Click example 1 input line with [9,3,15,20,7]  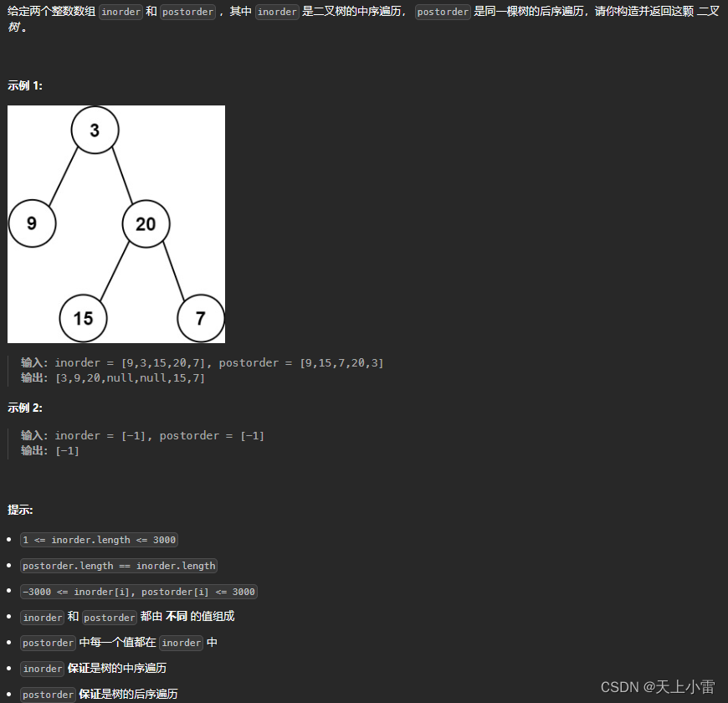pos(202,362)
